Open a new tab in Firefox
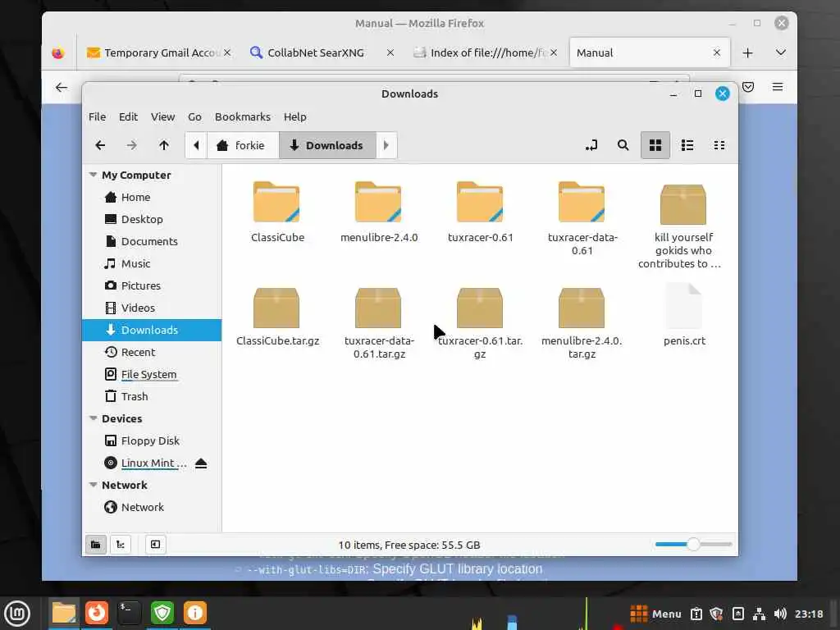The width and height of the screenshot is (840, 630). [x=748, y=52]
